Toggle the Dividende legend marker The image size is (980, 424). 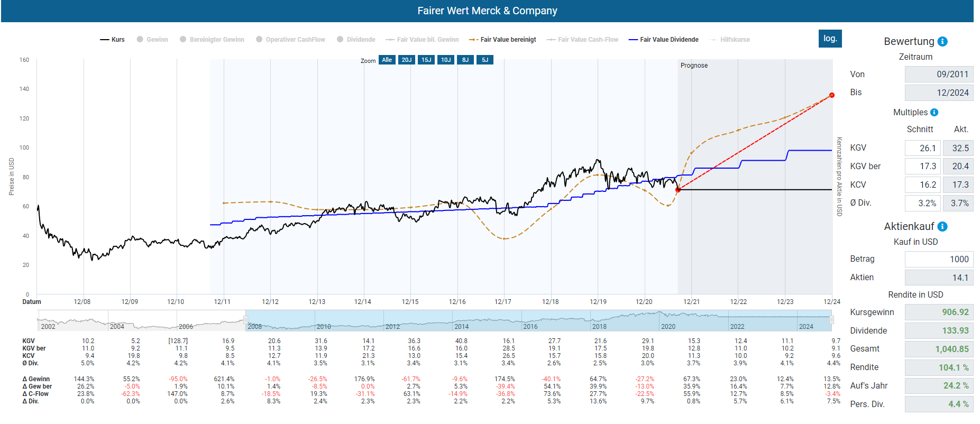point(356,40)
